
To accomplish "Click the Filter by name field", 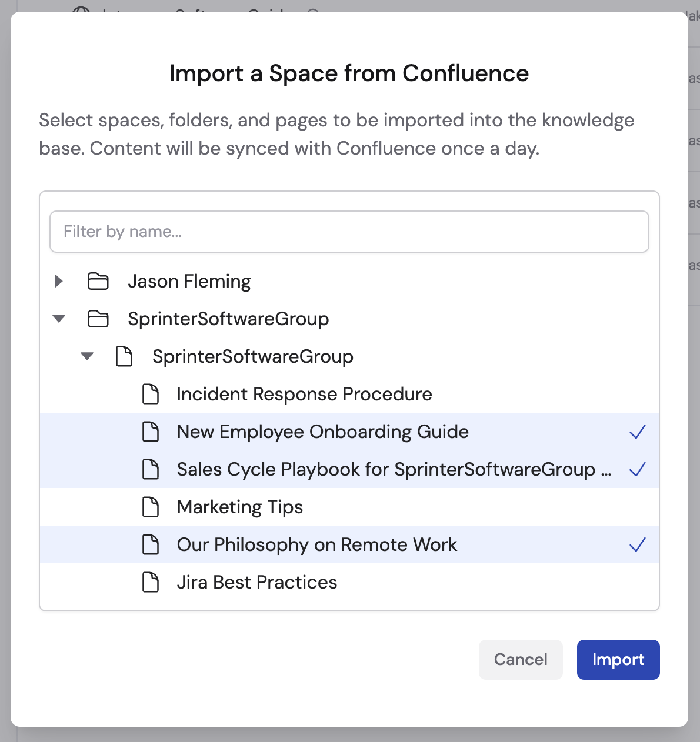I will 349,231.
